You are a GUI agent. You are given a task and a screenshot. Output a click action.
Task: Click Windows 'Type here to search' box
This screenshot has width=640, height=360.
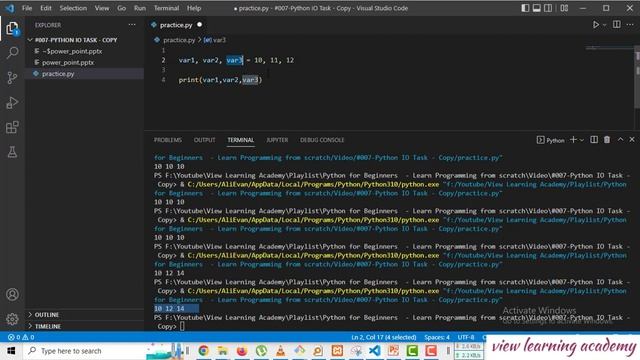click(84, 351)
